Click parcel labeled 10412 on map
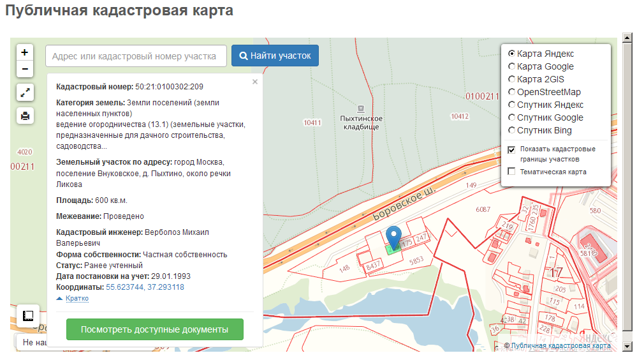This screenshot has height=360, width=644. coord(460,116)
